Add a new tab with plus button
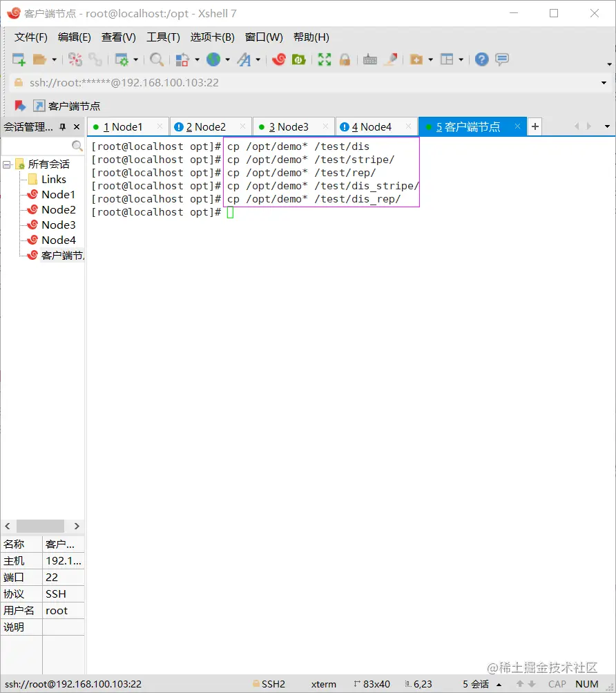This screenshot has width=616, height=693. (x=535, y=126)
